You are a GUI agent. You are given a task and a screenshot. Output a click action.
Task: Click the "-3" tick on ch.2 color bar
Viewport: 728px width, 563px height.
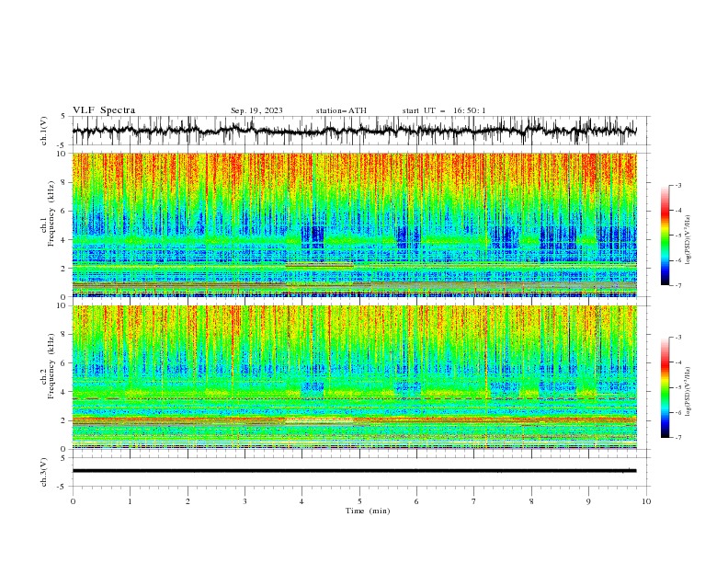coord(677,338)
